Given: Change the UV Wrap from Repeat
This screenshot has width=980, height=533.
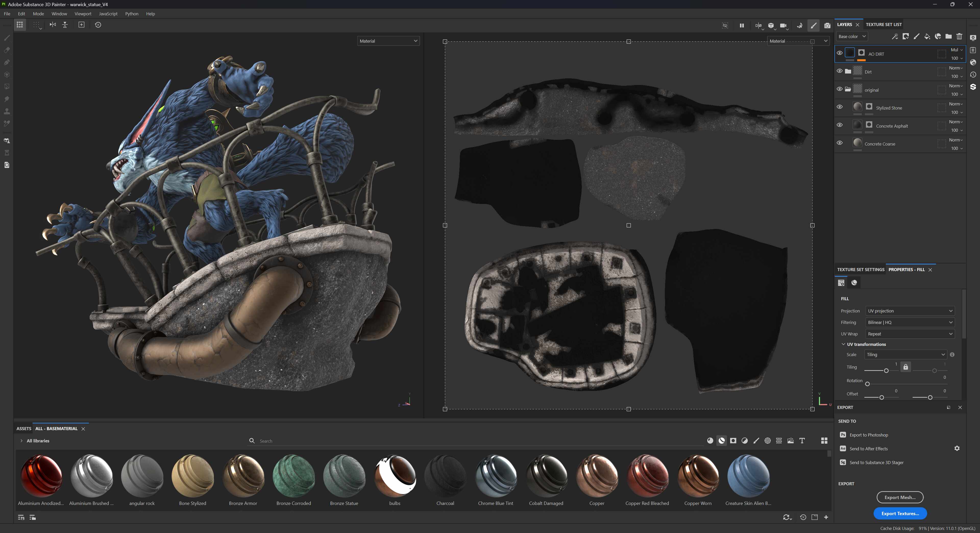Looking at the screenshot, I should (910, 334).
